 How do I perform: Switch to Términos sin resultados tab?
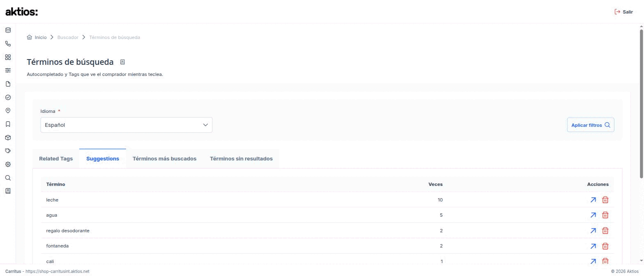241,159
